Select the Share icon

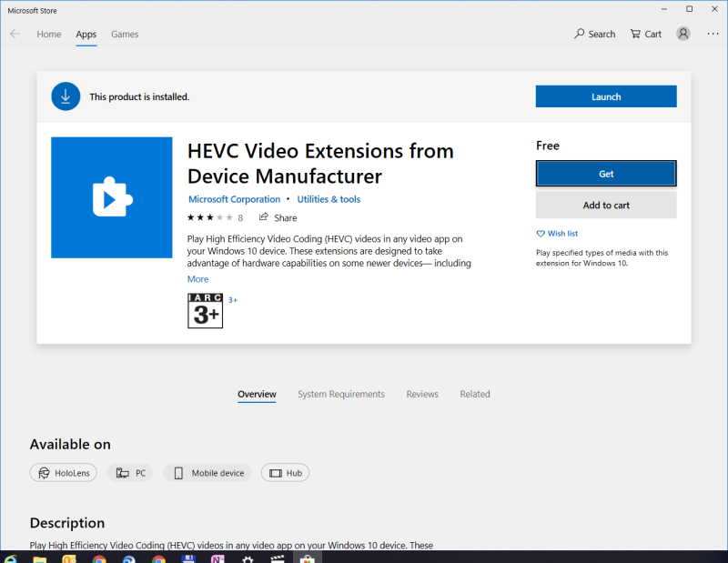(x=264, y=217)
